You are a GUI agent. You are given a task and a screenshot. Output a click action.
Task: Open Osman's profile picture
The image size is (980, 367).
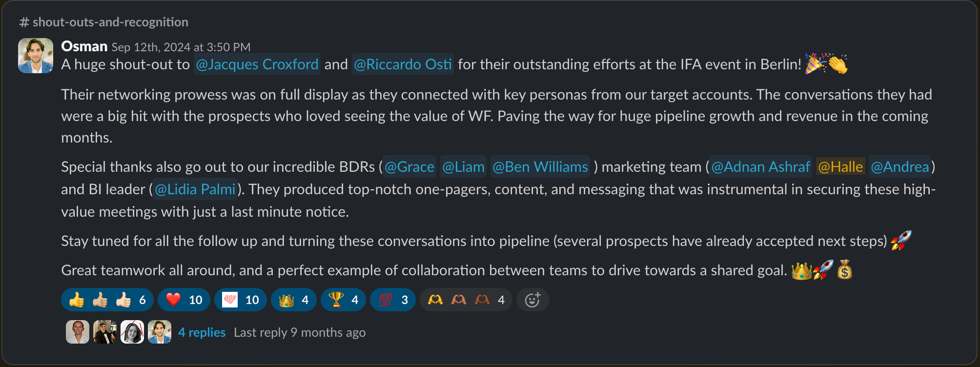click(x=36, y=56)
